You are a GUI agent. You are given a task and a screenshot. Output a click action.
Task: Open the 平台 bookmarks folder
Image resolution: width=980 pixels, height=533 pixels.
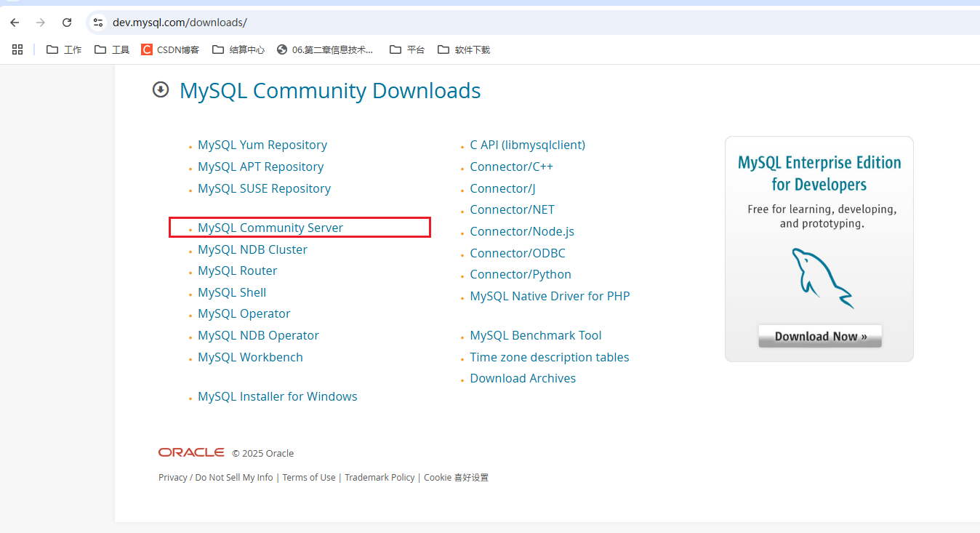(407, 49)
